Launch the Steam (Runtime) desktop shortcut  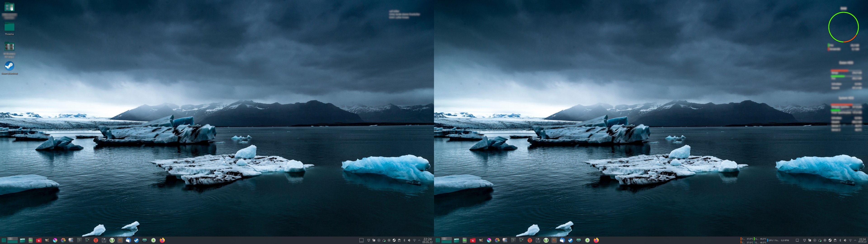(9, 66)
